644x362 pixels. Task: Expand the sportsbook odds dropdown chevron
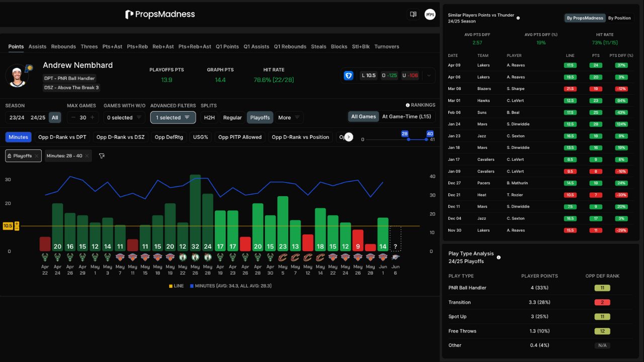pyautogui.click(x=429, y=75)
